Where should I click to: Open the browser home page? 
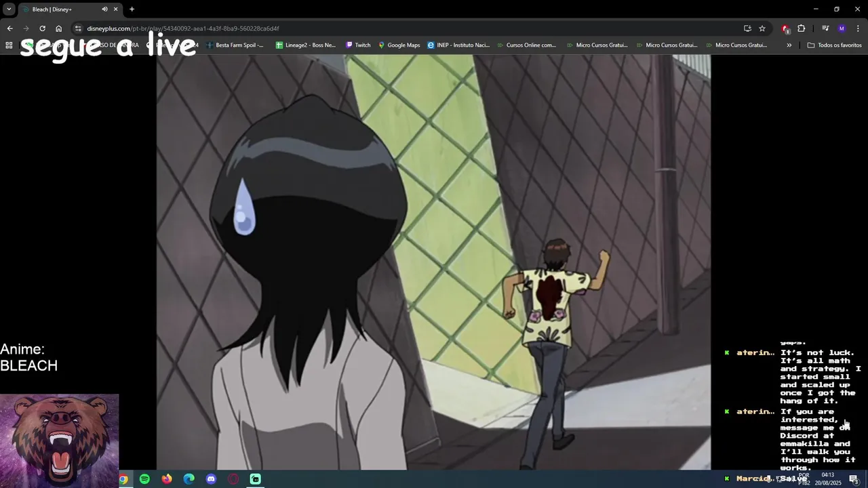point(58,28)
